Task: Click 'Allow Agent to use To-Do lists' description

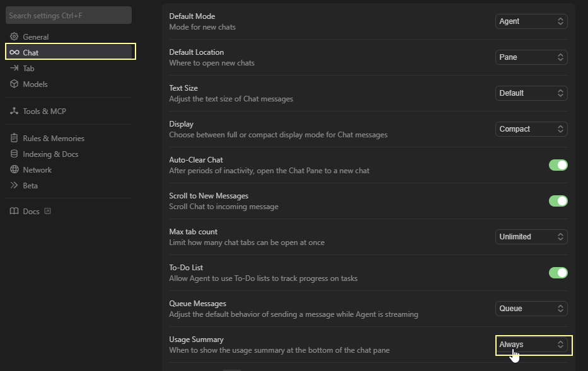Action: coord(263,278)
